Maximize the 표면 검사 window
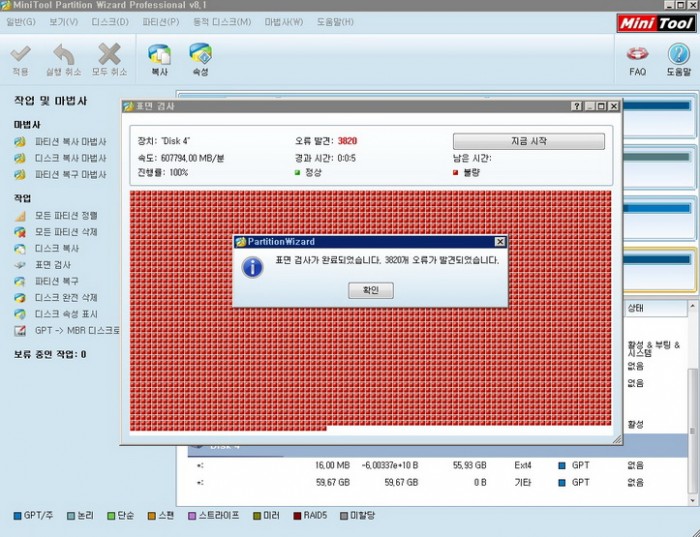Screen dimensions: 700x537 click(602, 106)
